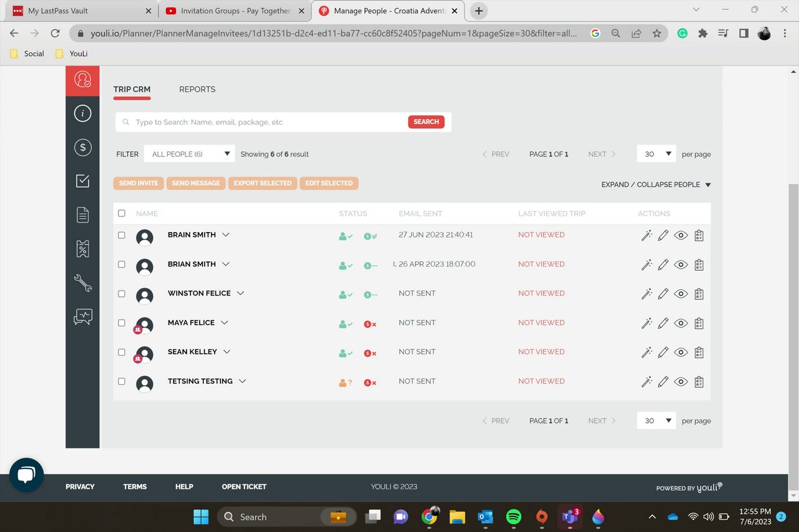
Task: Click clipboard icon for Tetsing Testing
Action: [699, 382]
